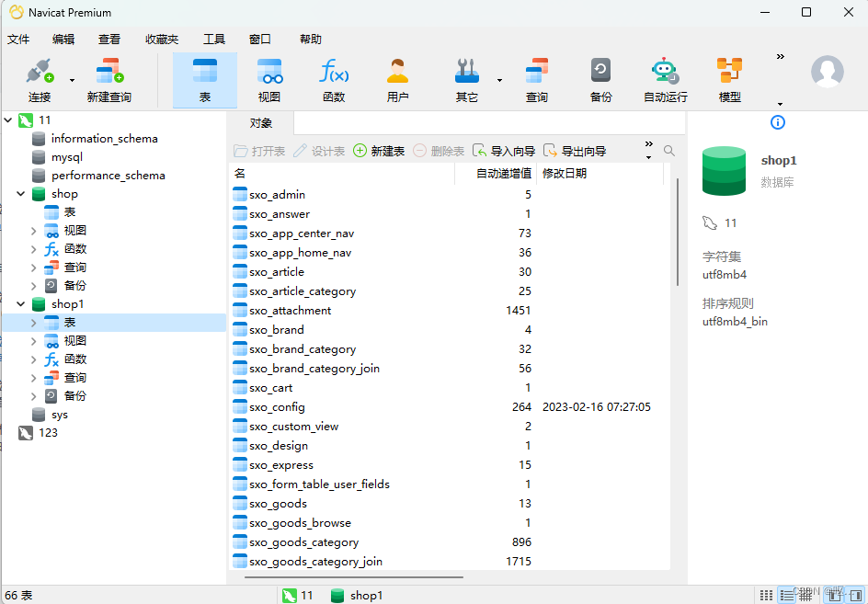Screen dimensions: 868x604
Task: Click 导入向导 button
Action: tap(504, 151)
